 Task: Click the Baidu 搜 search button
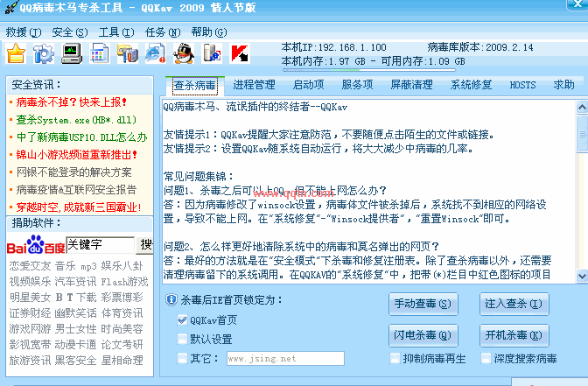144,245
